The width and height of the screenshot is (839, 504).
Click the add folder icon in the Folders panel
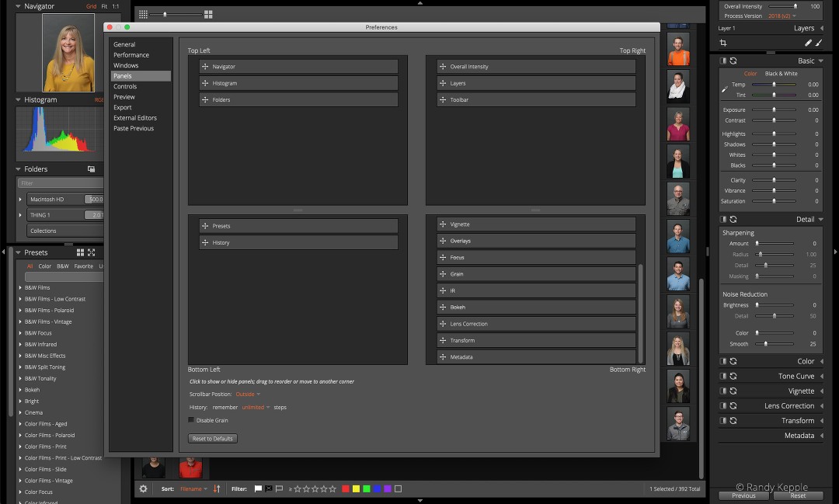pos(90,168)
